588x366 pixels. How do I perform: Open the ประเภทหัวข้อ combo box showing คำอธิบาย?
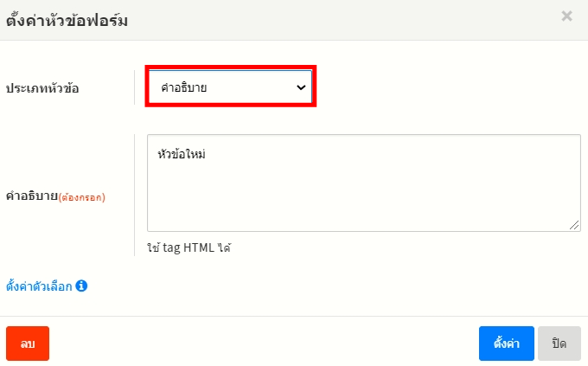coord(229,87)
